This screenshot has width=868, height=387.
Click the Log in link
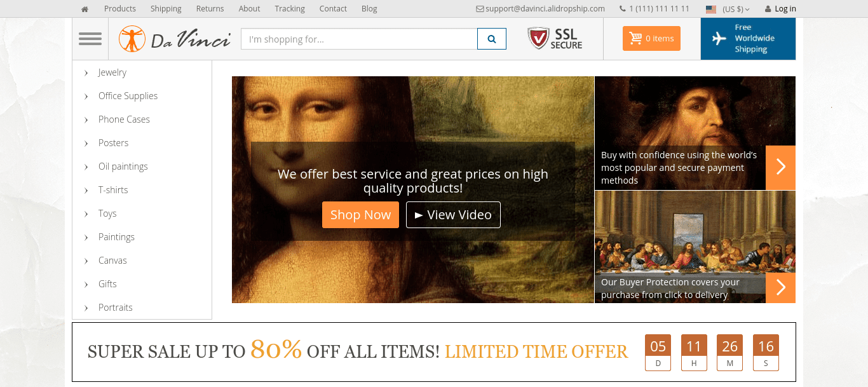(x=780, y=9)
